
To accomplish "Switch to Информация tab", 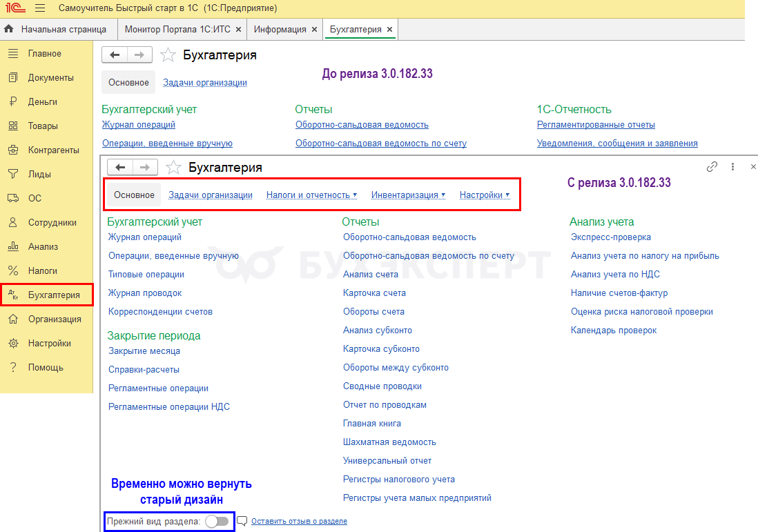I will coord(280,30).
